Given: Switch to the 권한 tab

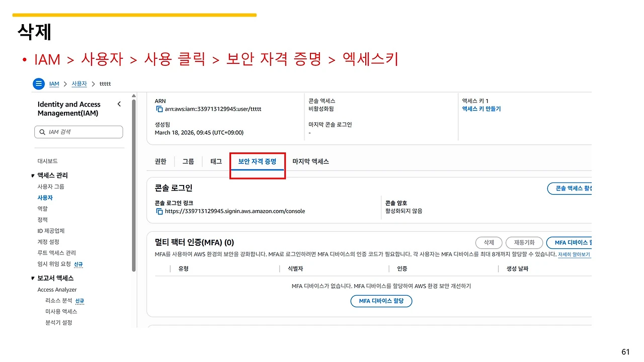Looking at the screenshot, I should point(160,161).
